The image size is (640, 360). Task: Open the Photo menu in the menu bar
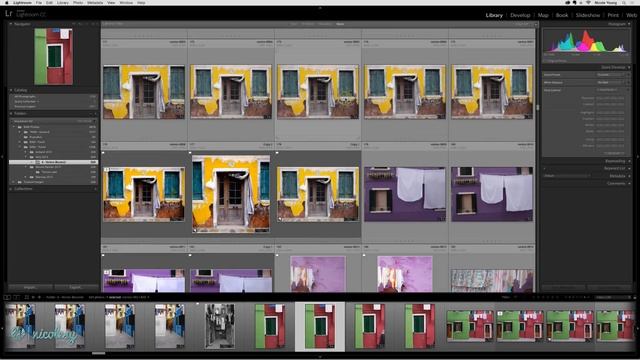[78, 2]
